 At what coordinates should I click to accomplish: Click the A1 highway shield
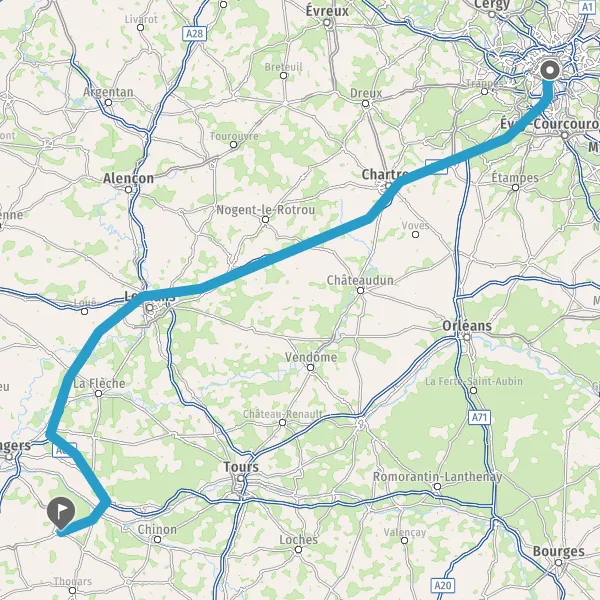pyautogui.click(x=587, y=7)
